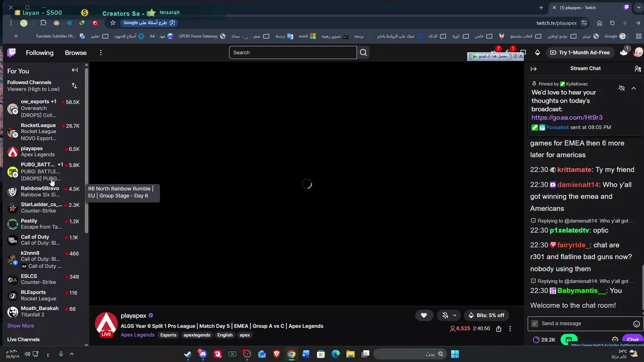644x362 pixels.
Task: Open Moath_Barakah channel in sidebar
Action: coord(43,311)
